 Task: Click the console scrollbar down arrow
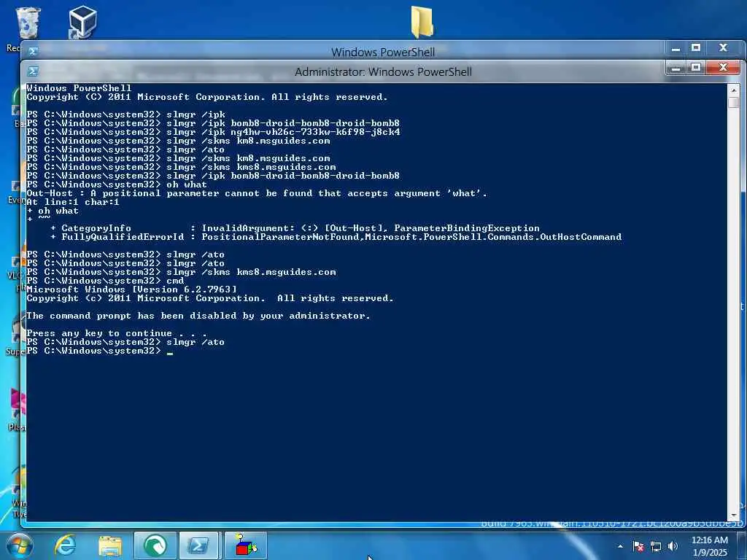tap(734, 515)
